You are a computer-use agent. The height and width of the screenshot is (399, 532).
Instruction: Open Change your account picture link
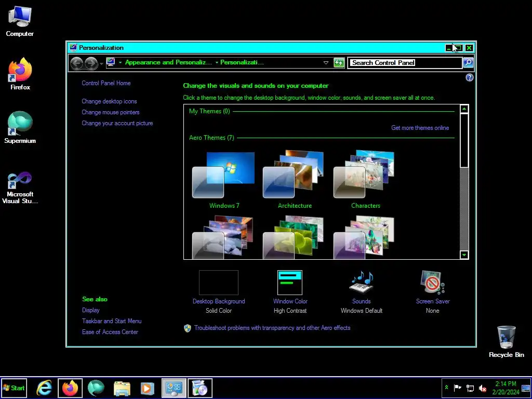click(x=117, y=123)
